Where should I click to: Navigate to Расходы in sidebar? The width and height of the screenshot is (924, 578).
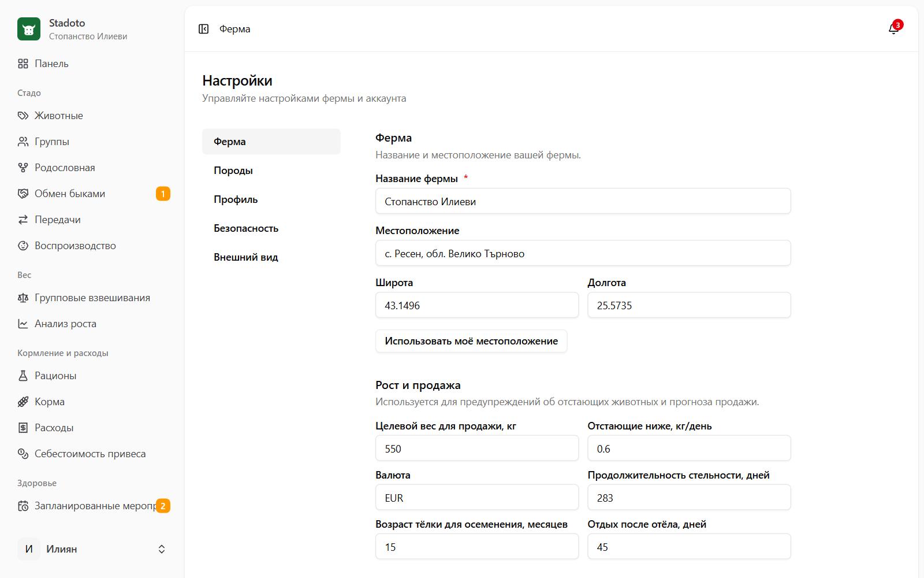point(92,428)
